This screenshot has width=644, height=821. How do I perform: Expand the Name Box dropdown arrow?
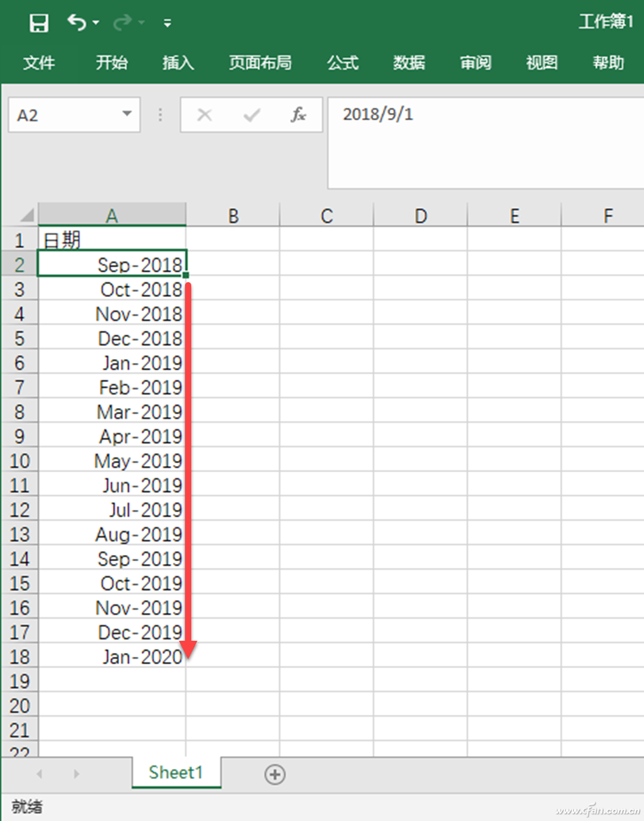coord(127,114)
